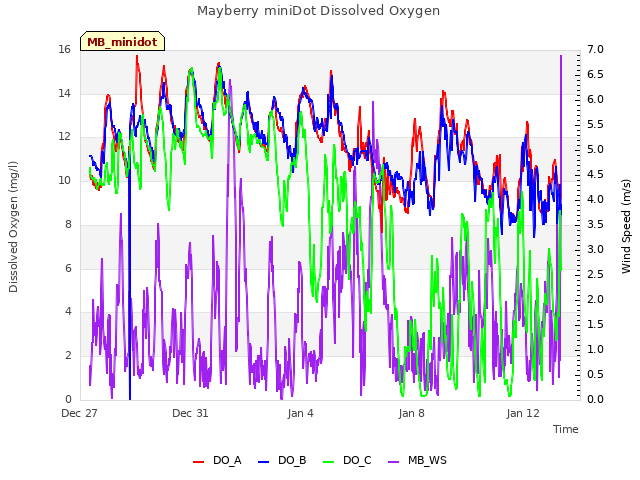Click the purple MB_WS legend color marker
This screenshot has height=480, width=640.
tap(393, 462)
